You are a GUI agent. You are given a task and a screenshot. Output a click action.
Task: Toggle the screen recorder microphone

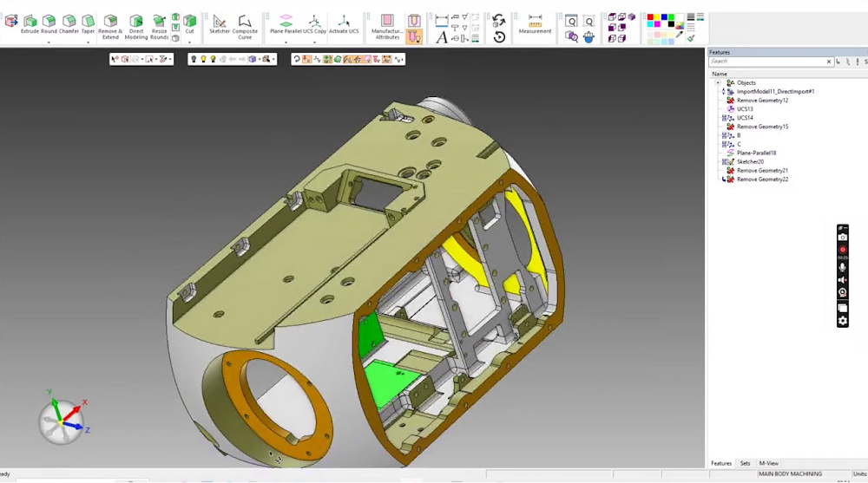(842, 268)
